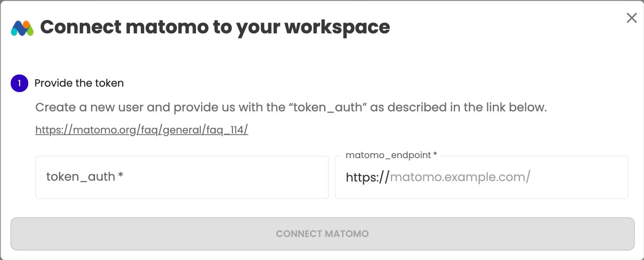This screenshot has width=644, height=260.
Task: Click the "Connect matomo to your workspace" heading
Action: 215,27
